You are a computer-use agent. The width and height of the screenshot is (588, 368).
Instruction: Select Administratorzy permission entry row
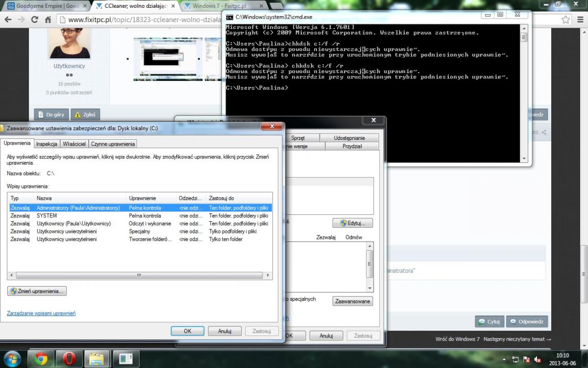coord(141,208)
